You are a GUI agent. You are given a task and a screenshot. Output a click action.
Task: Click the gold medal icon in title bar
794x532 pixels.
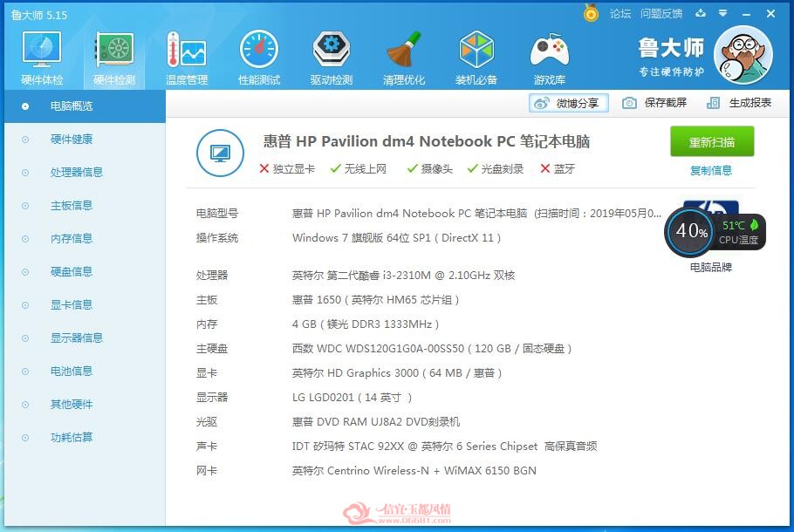point(591,13)
